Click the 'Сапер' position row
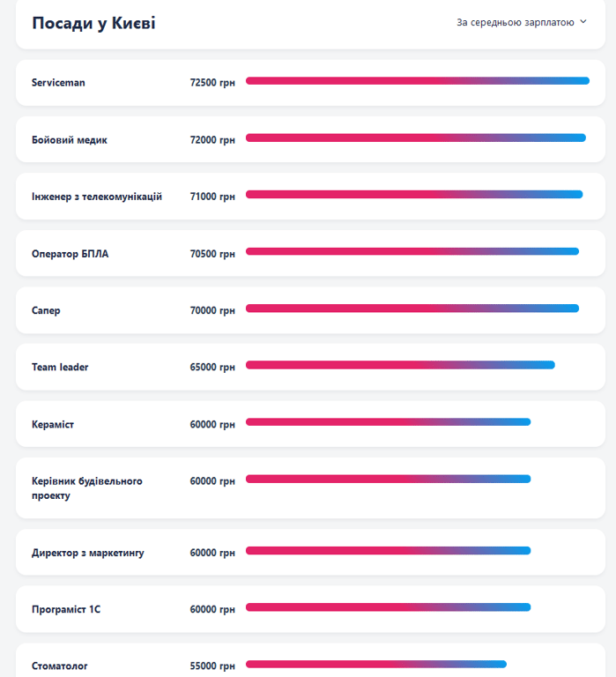 coord(46,310)
